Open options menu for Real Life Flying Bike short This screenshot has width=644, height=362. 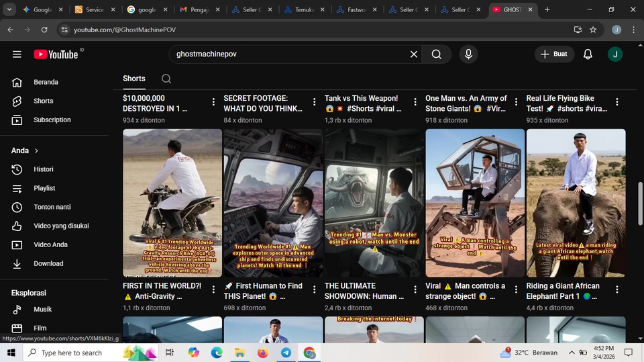click(616, 102)
